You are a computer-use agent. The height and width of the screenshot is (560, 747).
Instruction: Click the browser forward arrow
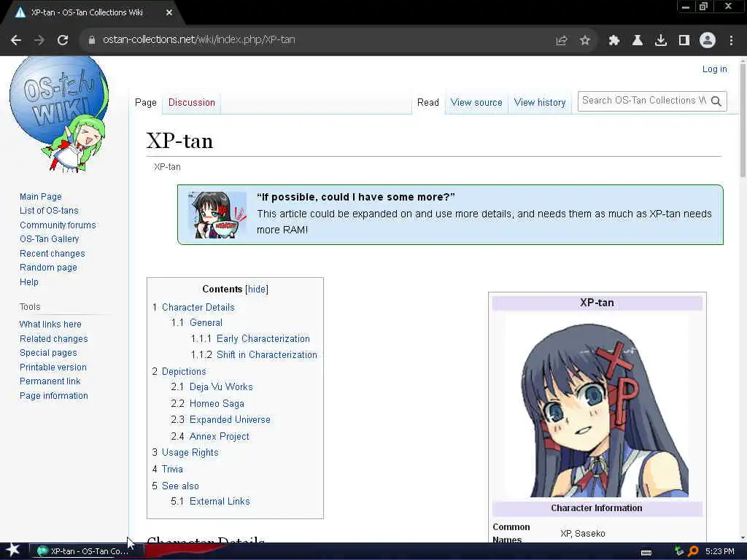[x=39, y=41]
